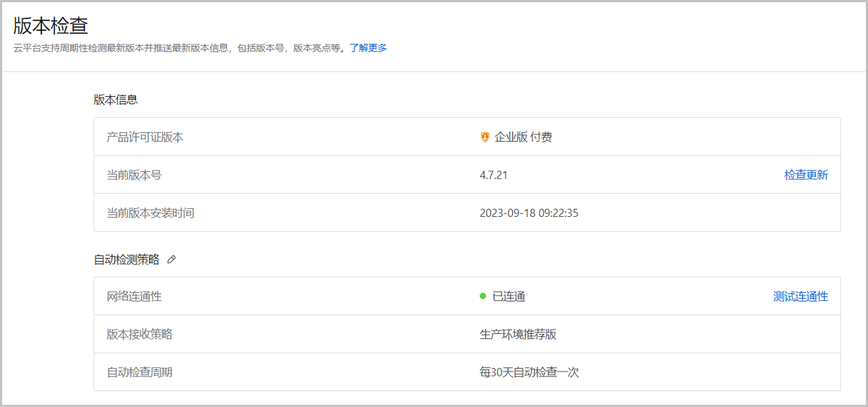Viewport: 868px width, 407px height.
Task: Click the 产品许可证版本 row label
Action: coord(145,137)
